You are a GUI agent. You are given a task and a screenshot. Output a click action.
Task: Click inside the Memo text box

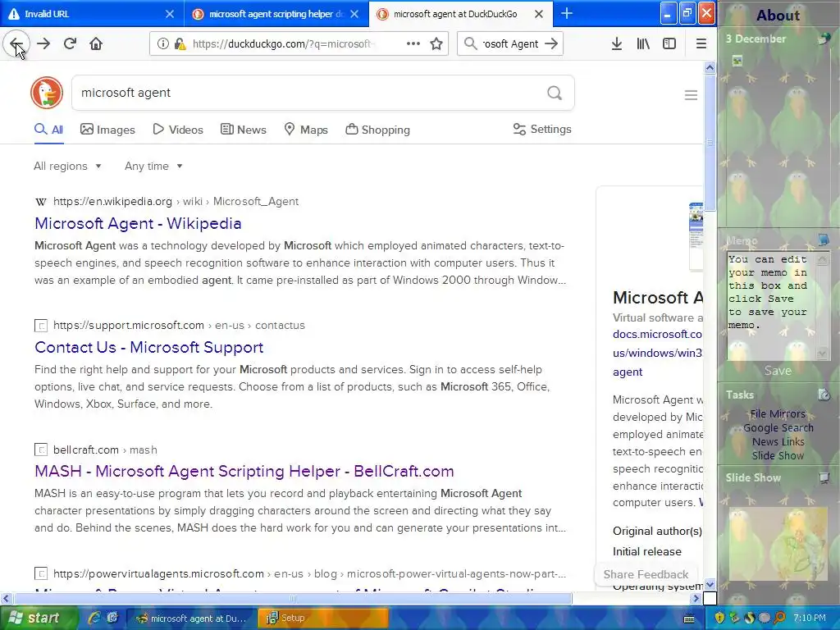(x=771, y=305)
